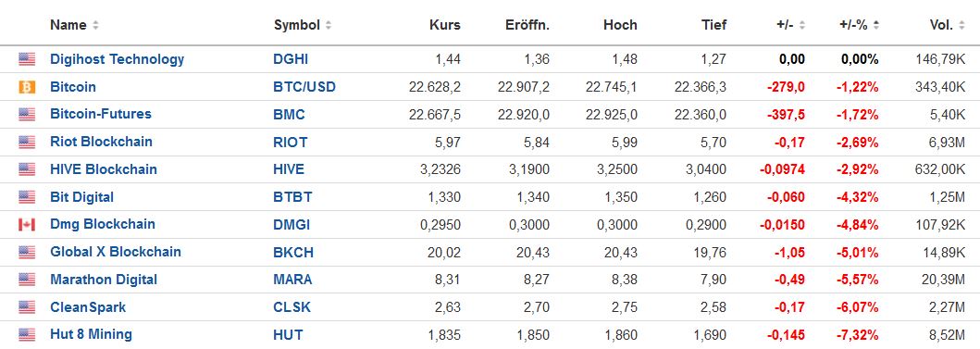Screen dimensions: 980x349
Task: Click the US flag beside Hut 8 Mining
Action: [27, 334]
